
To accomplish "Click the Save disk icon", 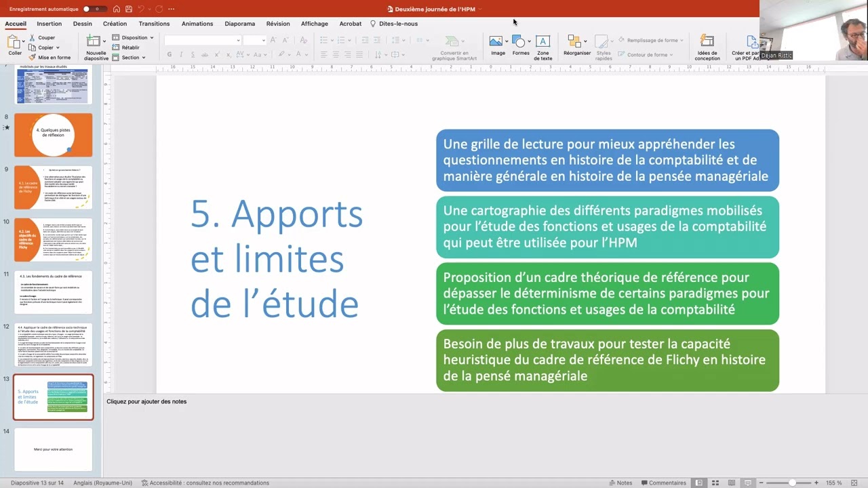I will [129, 9].
